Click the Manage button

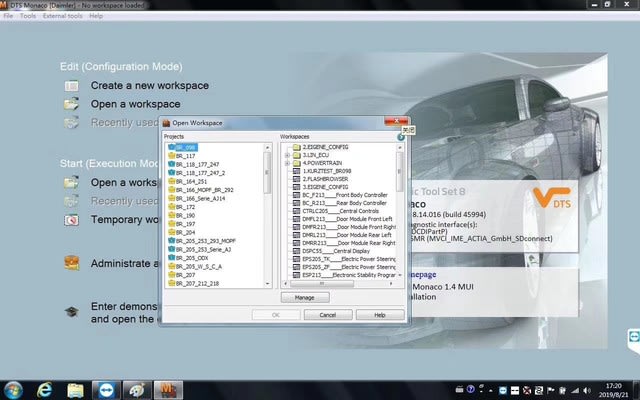[305, 298]
